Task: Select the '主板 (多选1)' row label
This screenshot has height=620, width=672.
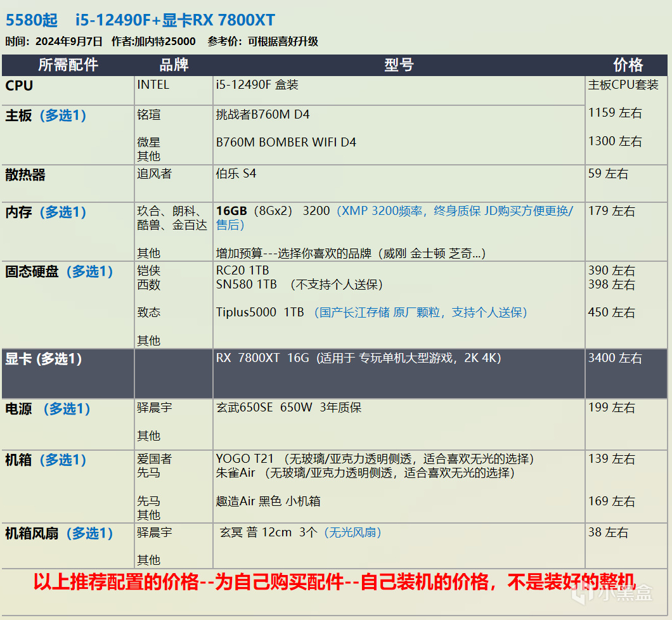Action: coord(46,115)
